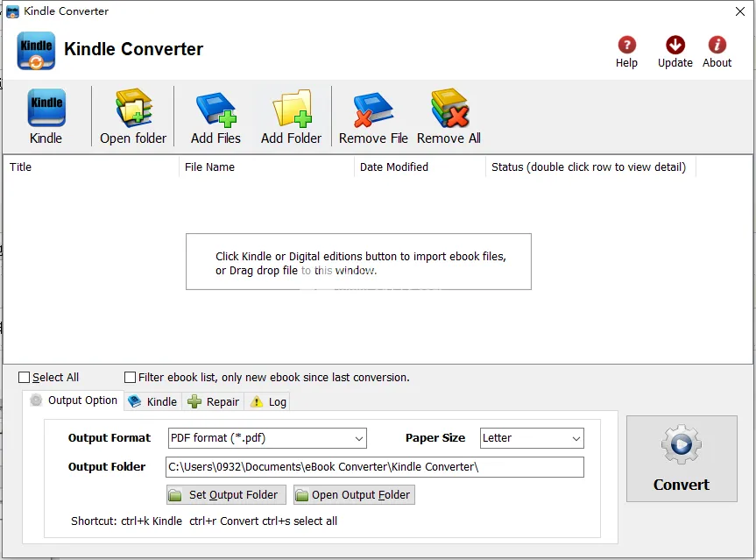
Task: Sort by the Date Modified column header
Action: [420, 167]
